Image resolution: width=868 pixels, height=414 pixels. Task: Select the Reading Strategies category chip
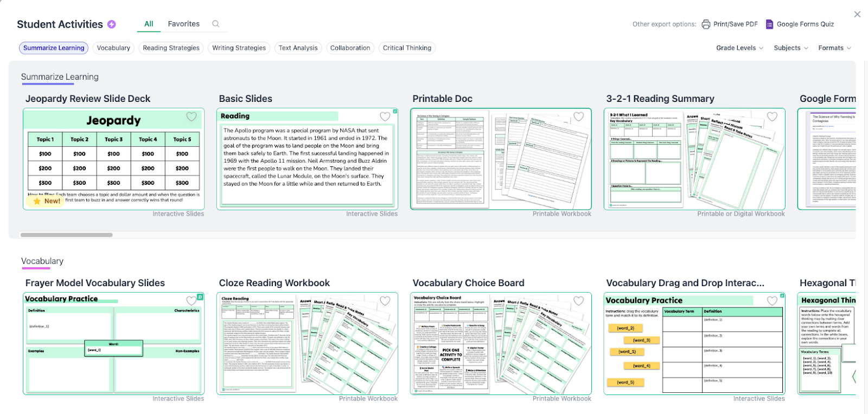[171, 48]
